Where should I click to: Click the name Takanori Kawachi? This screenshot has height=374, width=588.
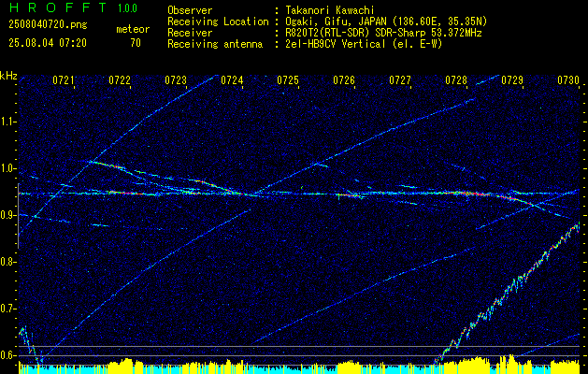[330, 10]
